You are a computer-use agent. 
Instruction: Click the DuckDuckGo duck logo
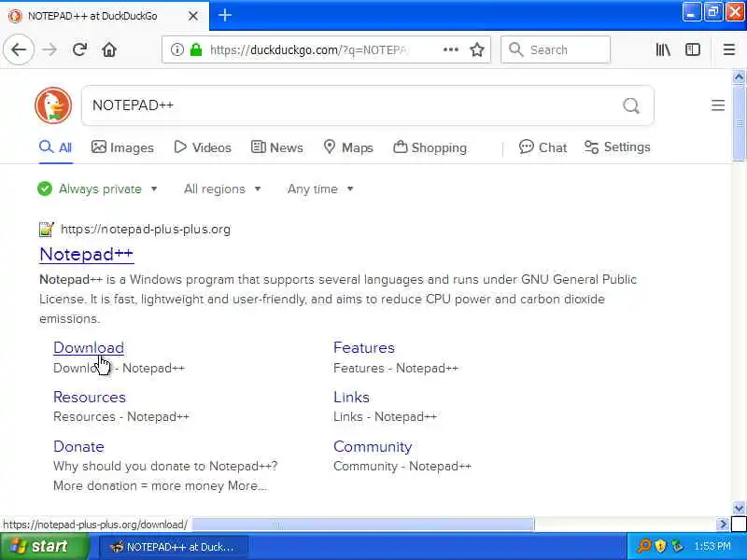tap(53, 105)
